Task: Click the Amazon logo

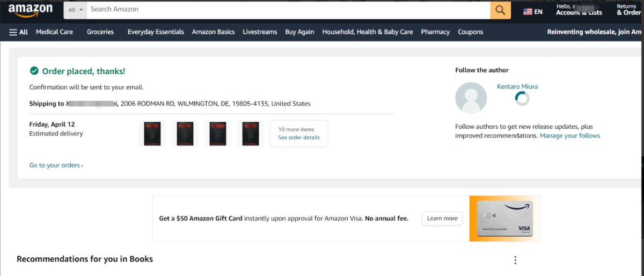Action: [30, 10]
